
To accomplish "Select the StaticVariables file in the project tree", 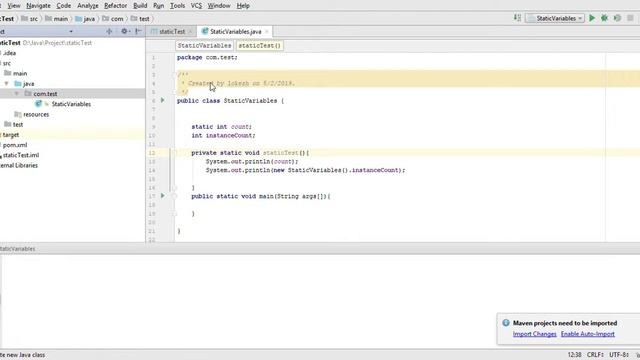I will point(72,104).
